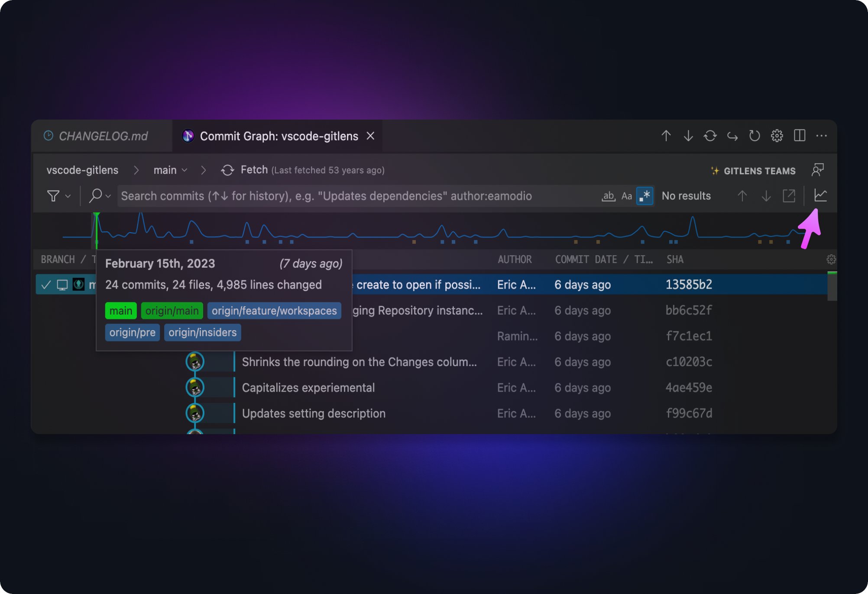Click inside the Search commits input field

(347, 196)
